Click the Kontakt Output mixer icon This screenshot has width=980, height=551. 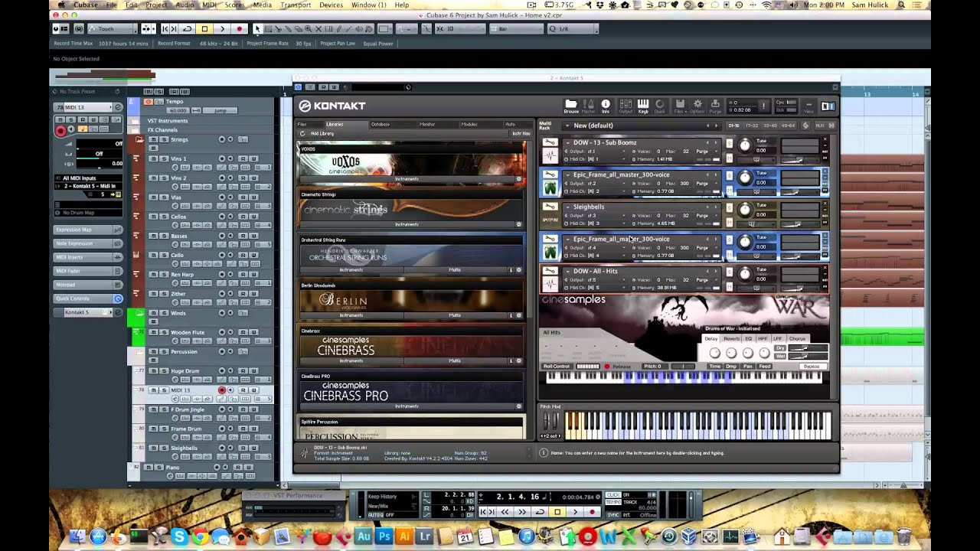pyautogui.click(x=626, y=106)
